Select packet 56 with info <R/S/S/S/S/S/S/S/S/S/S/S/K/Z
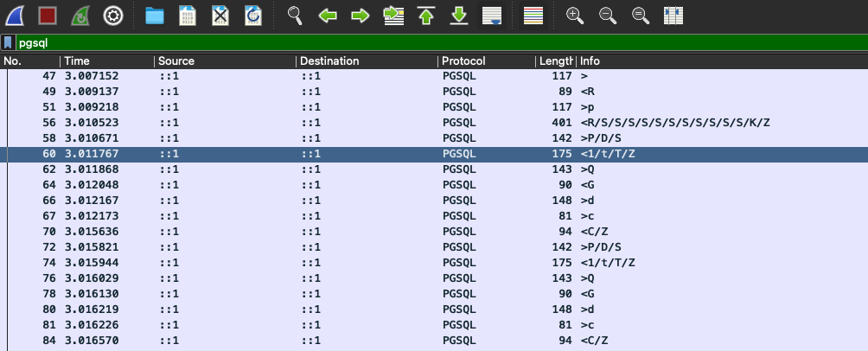This screenshot has height=351, width=868. coord(432,122)
